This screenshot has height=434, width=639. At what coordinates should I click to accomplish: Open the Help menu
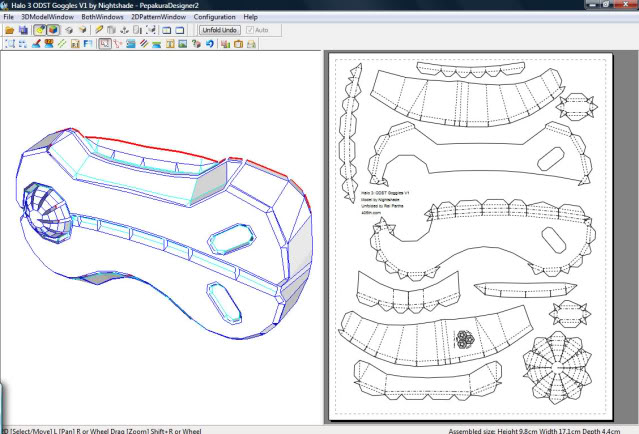tap(251, 17)
